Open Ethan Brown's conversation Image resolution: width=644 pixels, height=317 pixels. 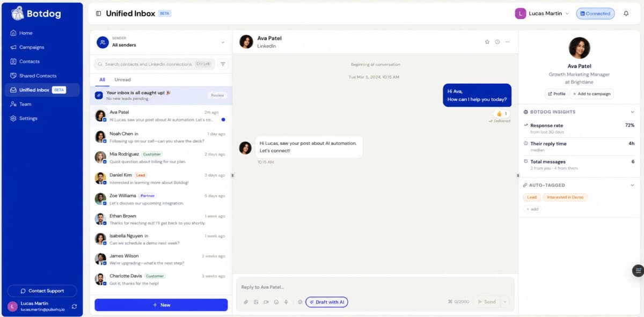coord(161,219)
